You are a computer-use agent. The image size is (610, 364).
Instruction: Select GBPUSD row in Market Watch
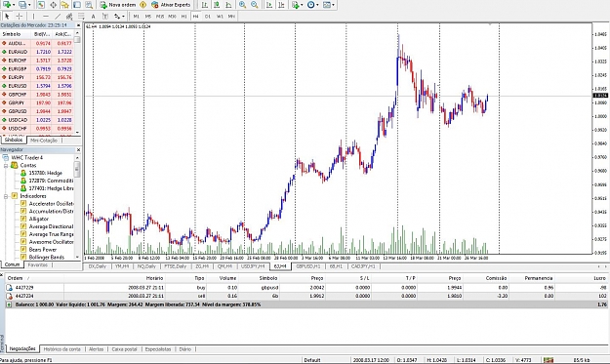tap(37, 111)
